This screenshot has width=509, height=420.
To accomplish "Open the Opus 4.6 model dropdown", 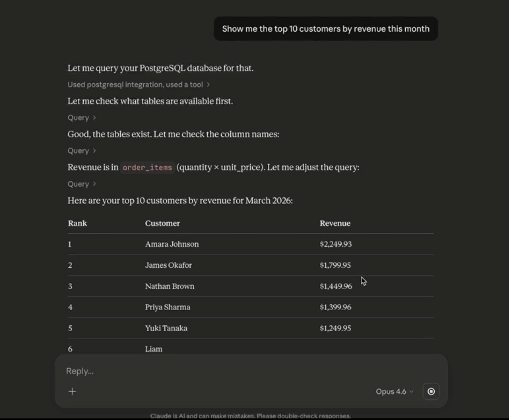I will pos(394,391).
